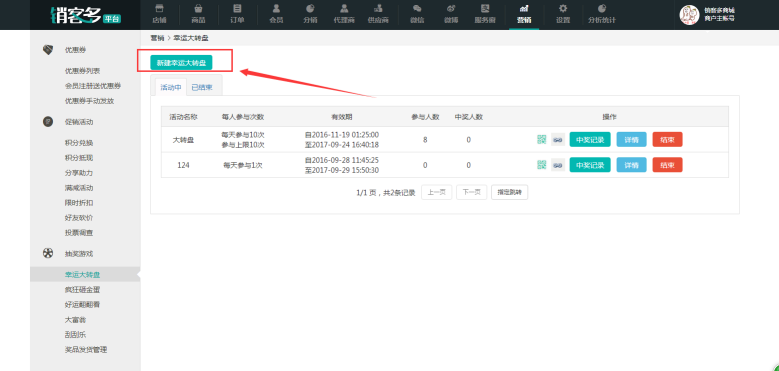View 中奖记录 for 大转盘 activity

pos(590,140)
